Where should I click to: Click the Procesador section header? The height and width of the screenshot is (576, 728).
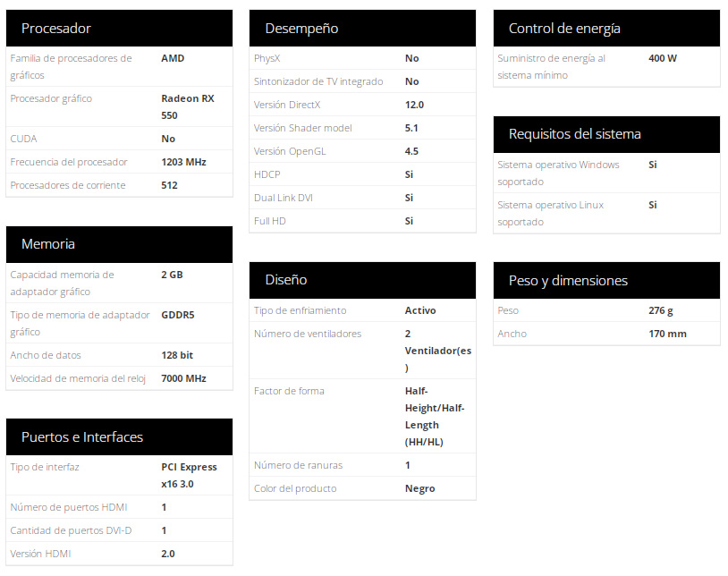119,29
